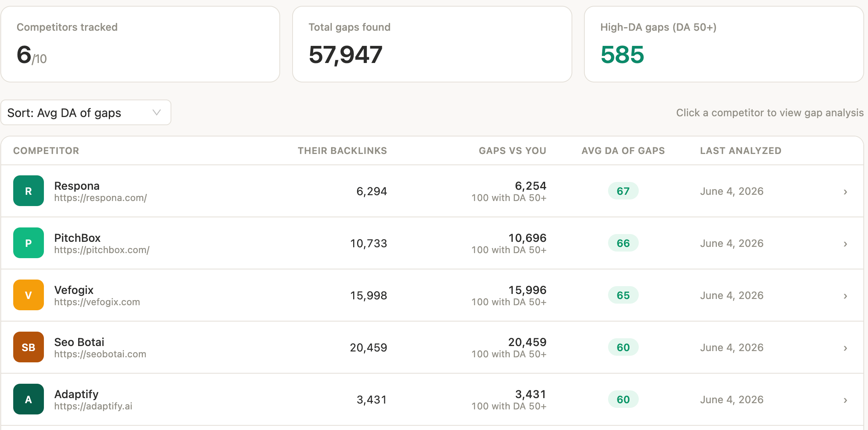
Task: Click the Total gaps found card
Action: pos(432,44)
